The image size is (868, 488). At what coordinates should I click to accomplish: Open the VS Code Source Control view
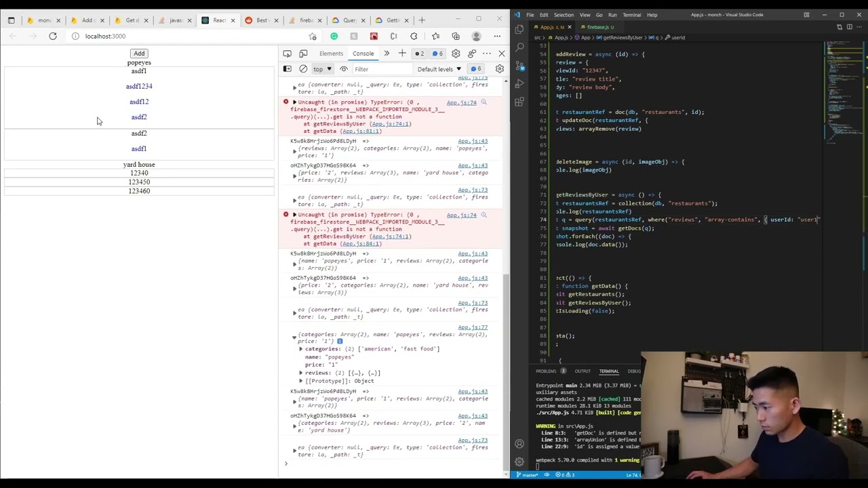(x=519, y=66)
